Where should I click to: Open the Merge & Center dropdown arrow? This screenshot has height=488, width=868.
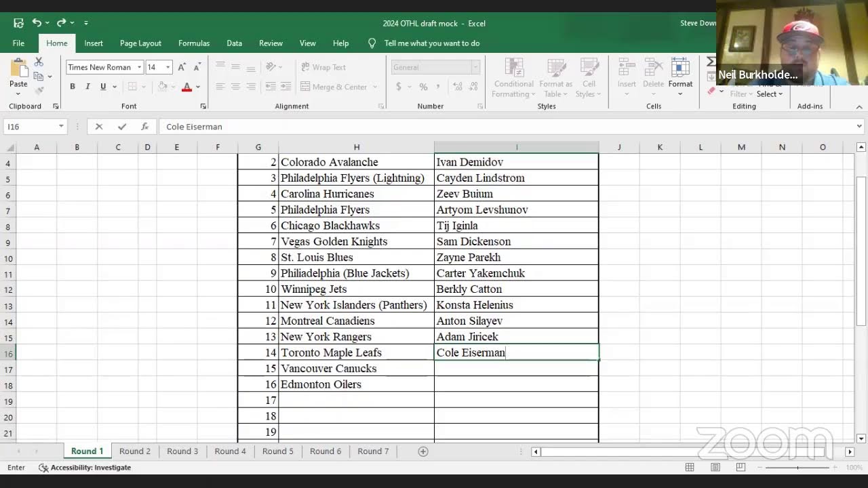coord(375,87)
